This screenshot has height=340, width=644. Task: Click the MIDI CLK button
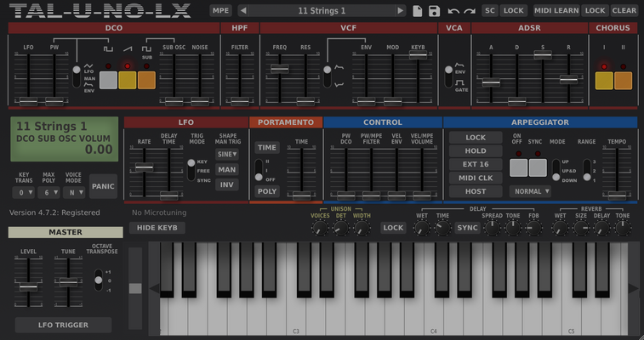point(476,178)
